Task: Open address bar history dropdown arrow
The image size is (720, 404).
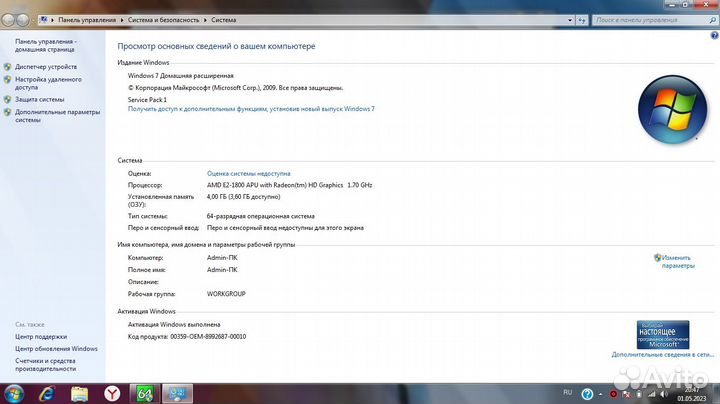Action: click(570, 20)
